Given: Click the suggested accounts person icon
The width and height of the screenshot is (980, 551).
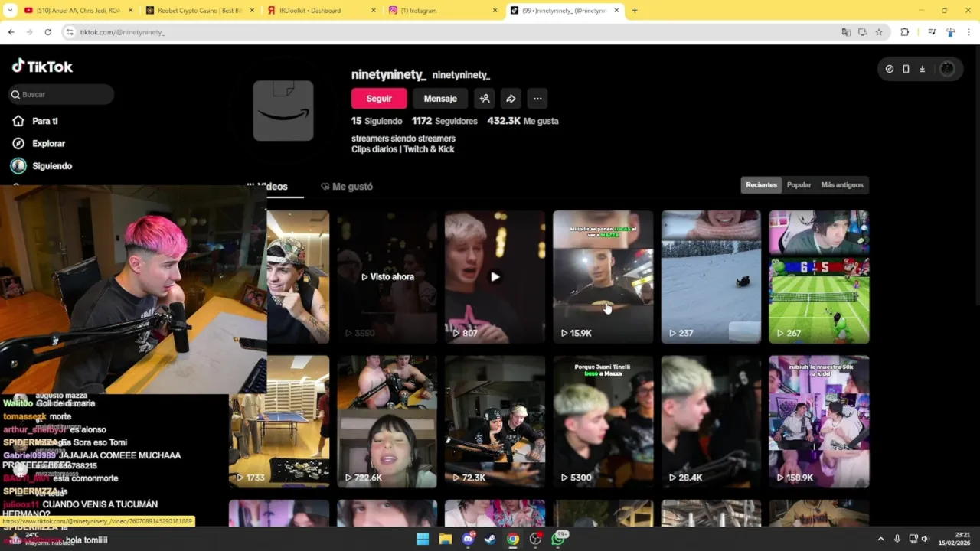Looking at the screenshot, I should coord(485,99).
